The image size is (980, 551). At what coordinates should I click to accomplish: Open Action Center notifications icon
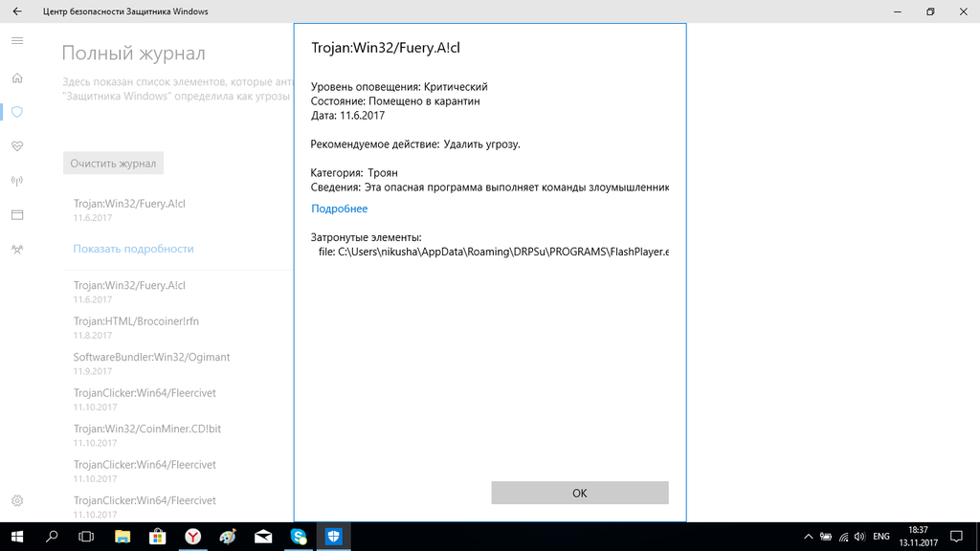click(956, 537)
